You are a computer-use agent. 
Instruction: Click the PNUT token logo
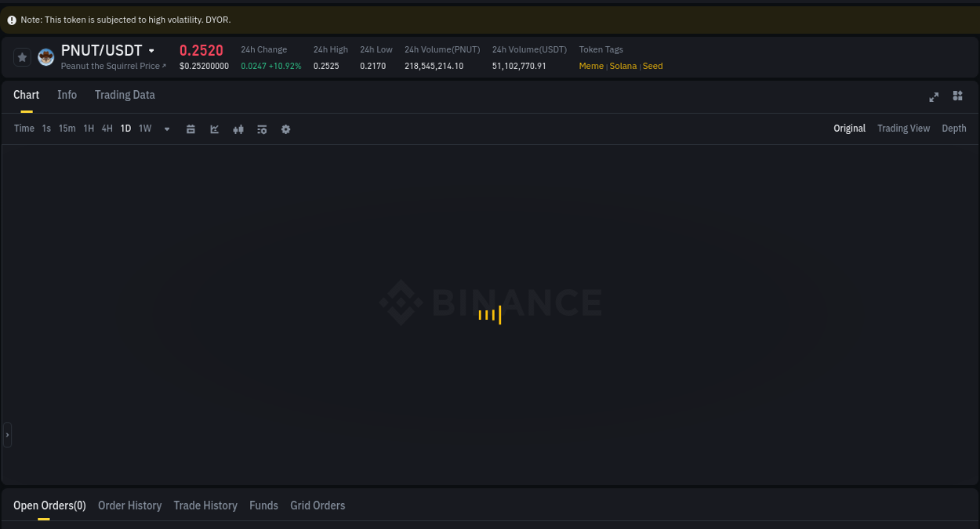[x=45, y=56]
